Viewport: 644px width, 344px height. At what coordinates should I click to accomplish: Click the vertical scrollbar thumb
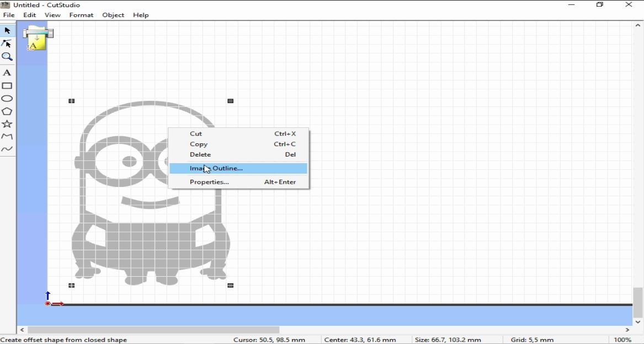coord(638,302)
